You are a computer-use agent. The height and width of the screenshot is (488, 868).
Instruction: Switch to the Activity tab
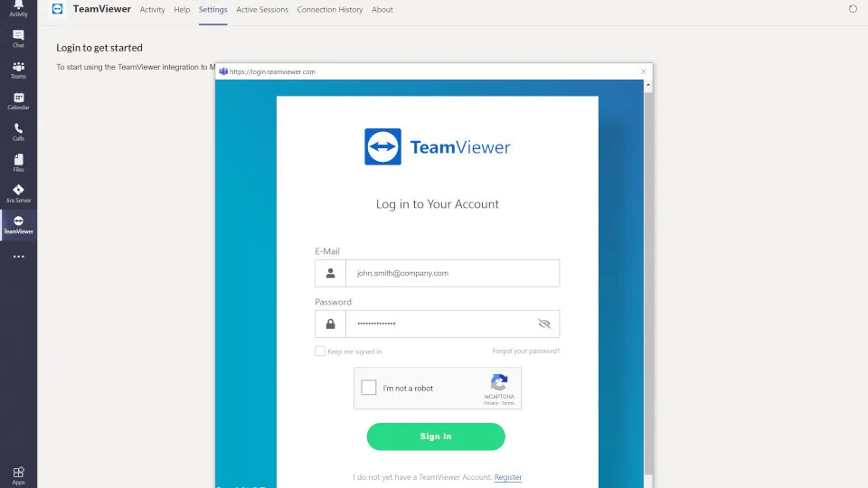tap(152, 9)
